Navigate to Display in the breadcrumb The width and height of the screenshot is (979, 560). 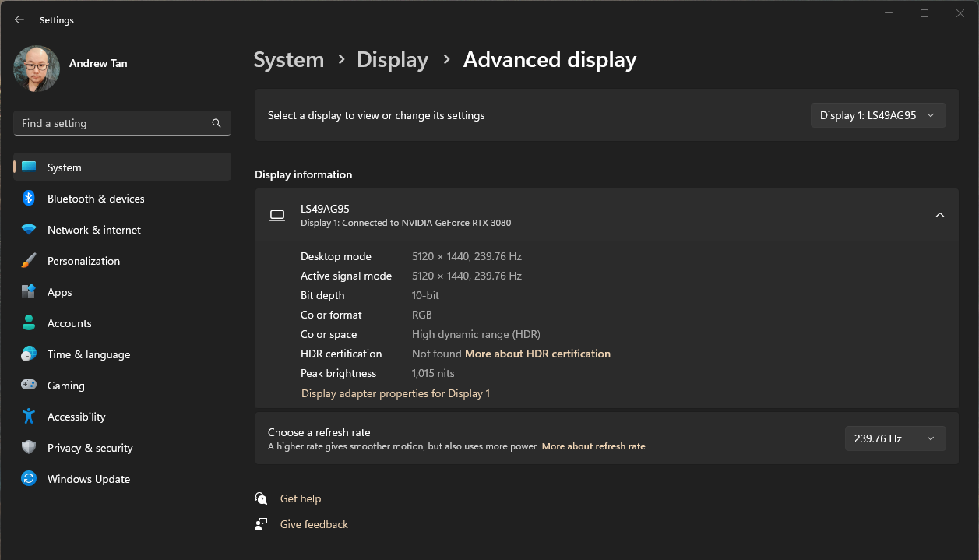pyautogui.click(x=393, y=60)
